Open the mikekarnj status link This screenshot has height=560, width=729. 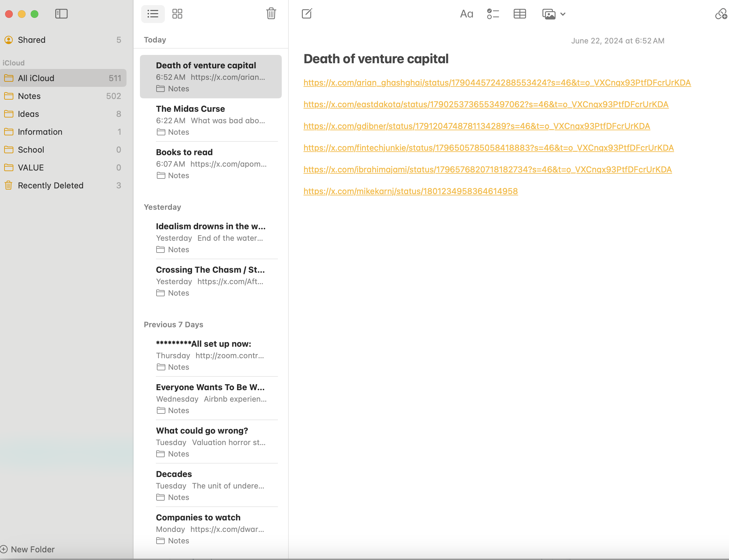tap(410, 191)
